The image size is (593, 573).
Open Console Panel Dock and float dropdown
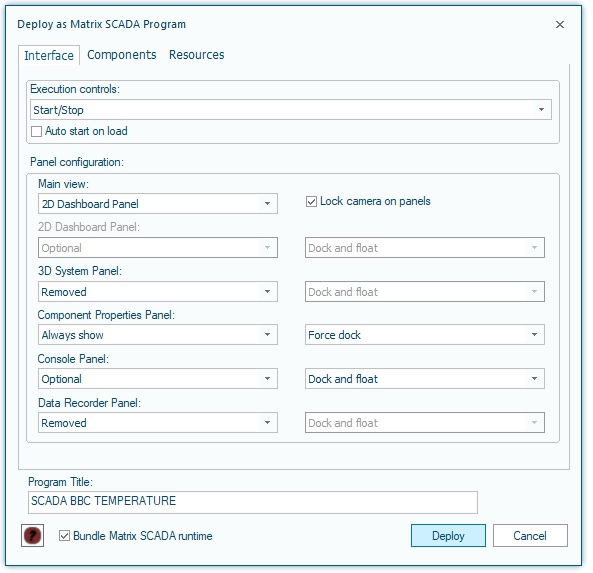425,379
